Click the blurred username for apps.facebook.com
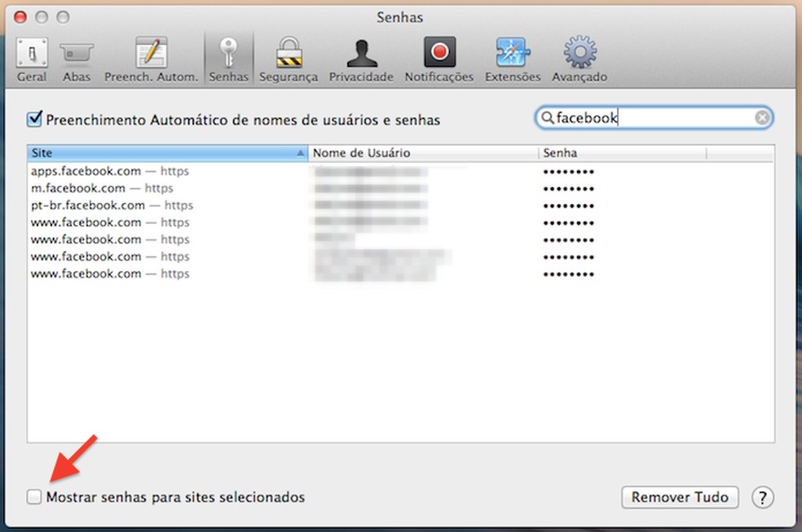Image resolution: width=802 pixels, height=532 pixels. coord(372,172)
